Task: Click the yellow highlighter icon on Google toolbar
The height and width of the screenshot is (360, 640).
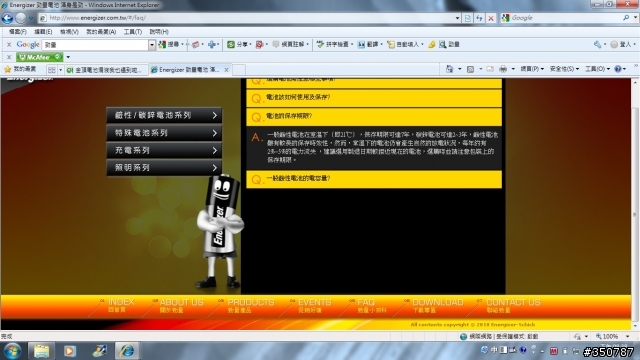Action: click(x=432, y=44)
